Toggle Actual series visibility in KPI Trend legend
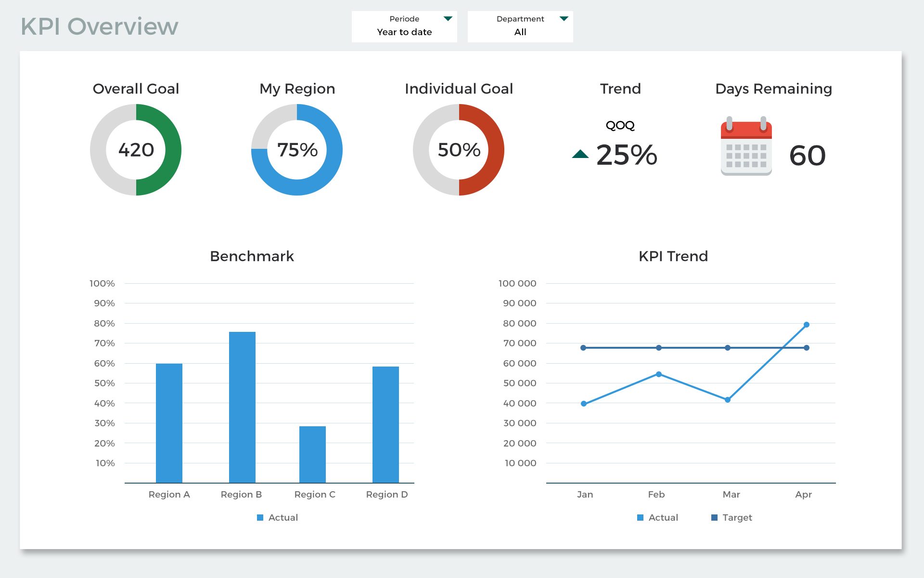 point(640,517)
